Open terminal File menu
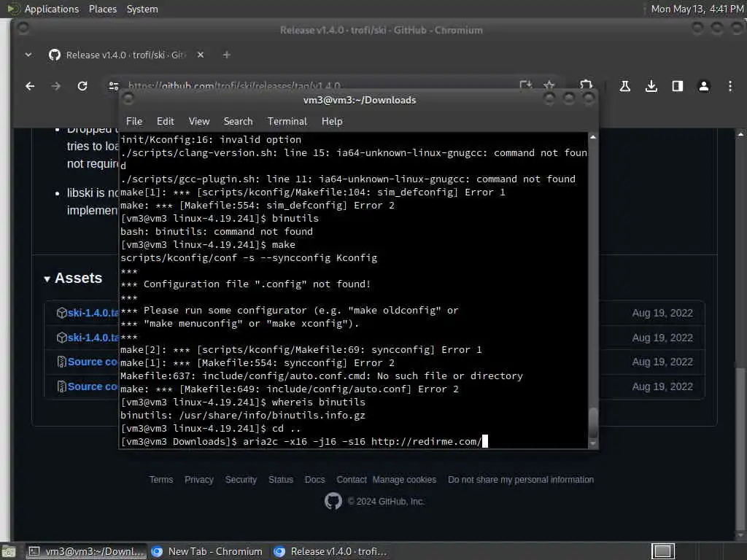The image size is (747, 560). (x=134, y=122)
